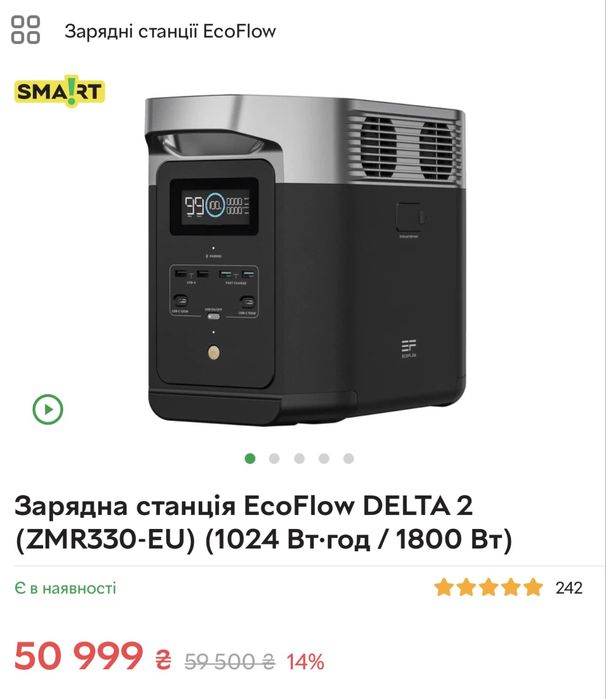Viewport: 606px width, 699px height.
Task: Click the 14% discount label
Action: [x=305, y=662]
